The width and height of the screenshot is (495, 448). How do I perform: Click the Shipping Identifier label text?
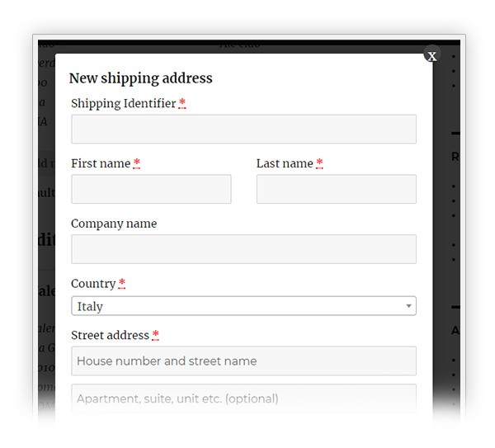(124, 104)
